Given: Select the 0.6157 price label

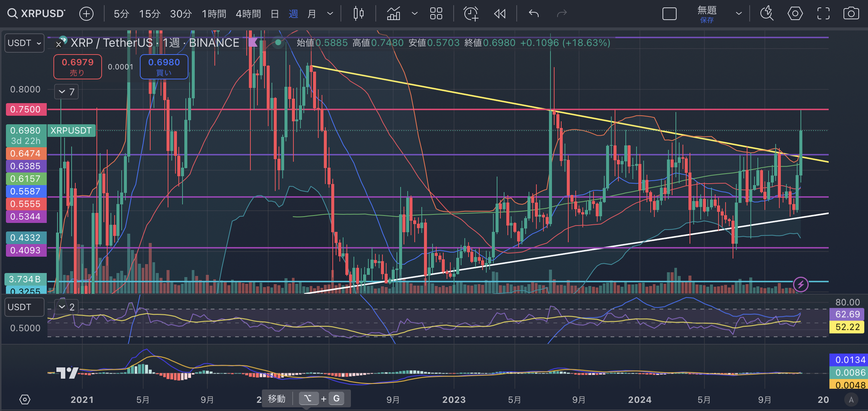Looking at the screenshot, I should [x=26, y=179].
